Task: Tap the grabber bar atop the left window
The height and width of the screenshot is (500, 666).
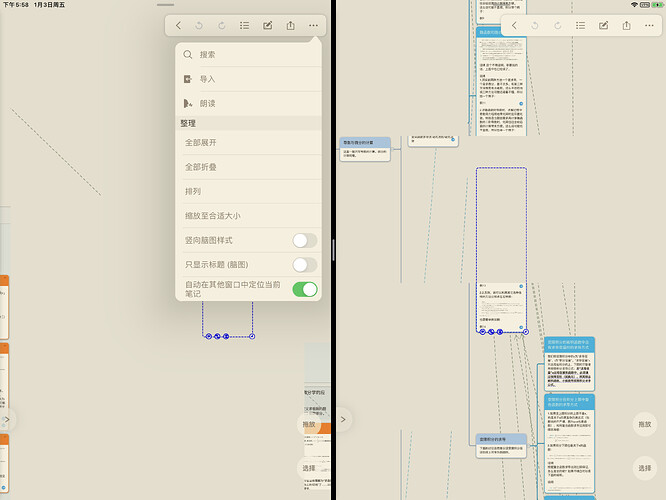Action: pyautogui.click(x=165, y=5)
